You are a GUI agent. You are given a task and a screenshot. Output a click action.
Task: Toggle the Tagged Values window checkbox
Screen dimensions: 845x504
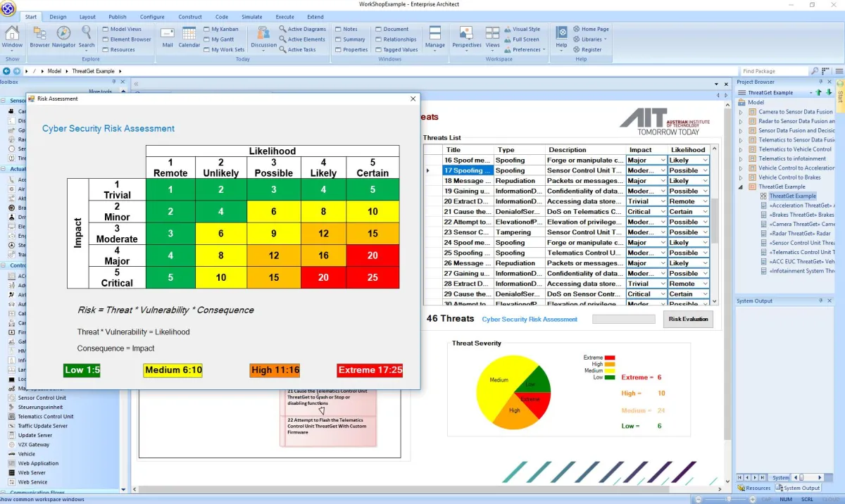click(x=379, y=50)
